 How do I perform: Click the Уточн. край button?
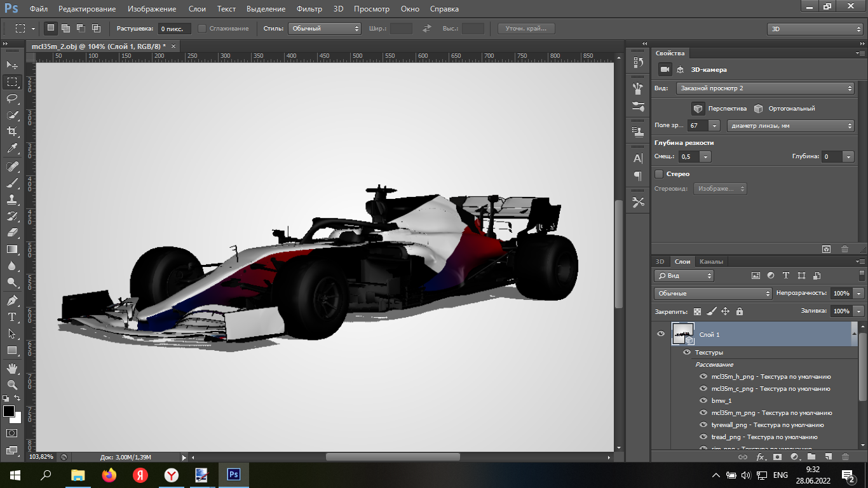526,29
